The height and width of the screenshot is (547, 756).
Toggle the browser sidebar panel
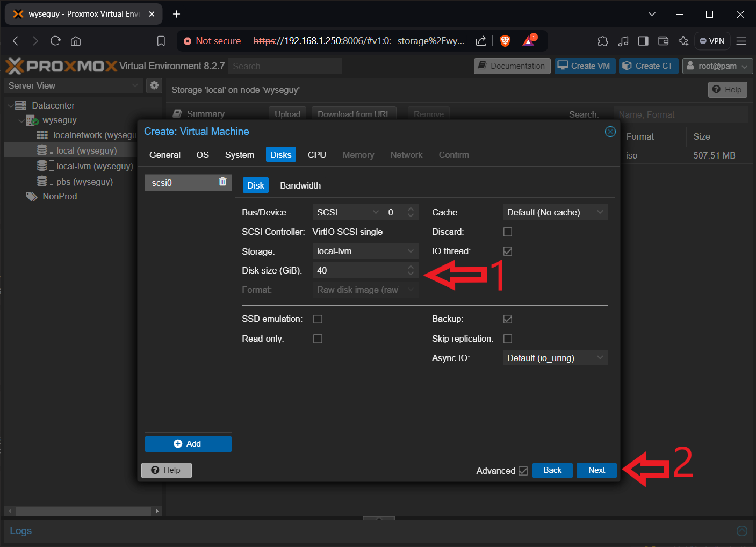click(643, 41)
